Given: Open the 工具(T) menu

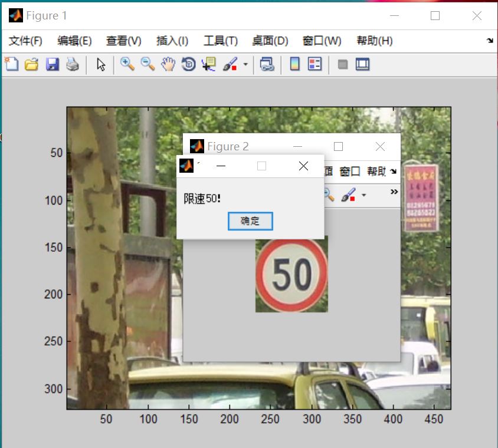Looking at the screenshot, I should point(221,41).
